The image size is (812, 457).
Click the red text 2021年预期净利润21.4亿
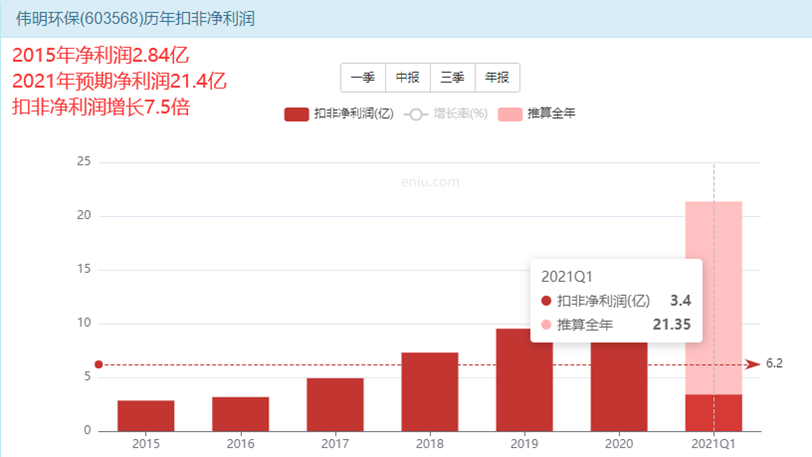click(x=119, y=81)
